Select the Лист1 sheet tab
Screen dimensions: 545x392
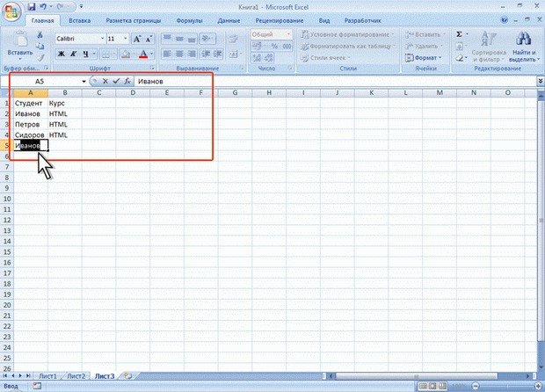47,376
